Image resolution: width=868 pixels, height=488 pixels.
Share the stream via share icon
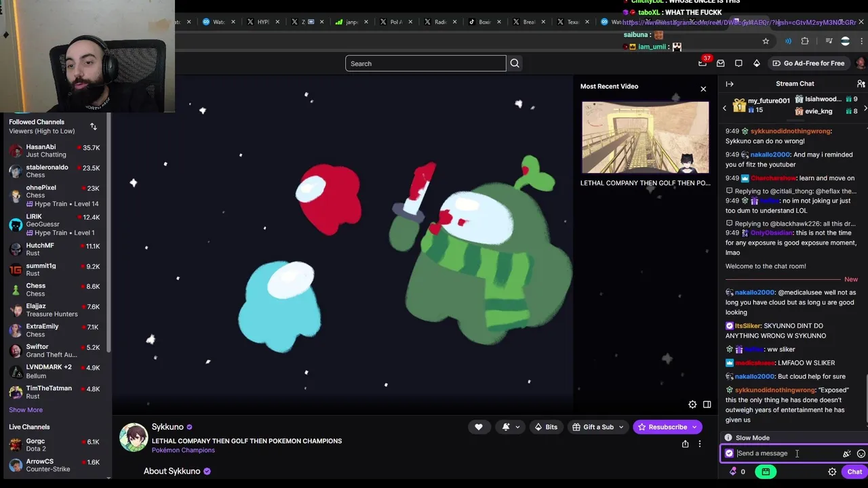[x=685, y=445]
